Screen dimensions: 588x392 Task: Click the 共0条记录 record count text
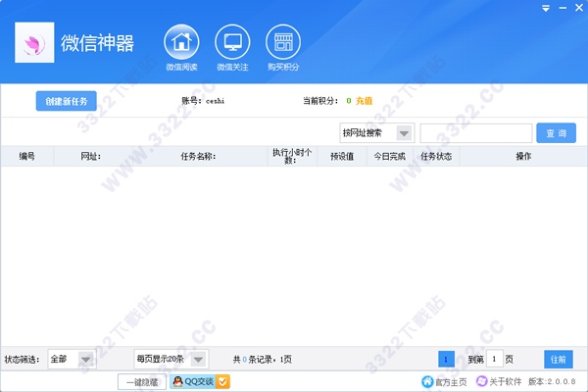[x=262, y=360]
